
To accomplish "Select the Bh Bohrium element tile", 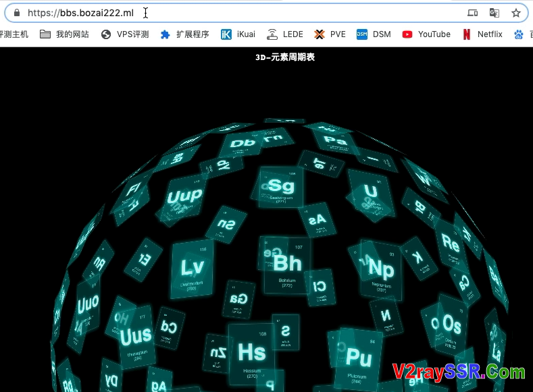I will 287,264.
